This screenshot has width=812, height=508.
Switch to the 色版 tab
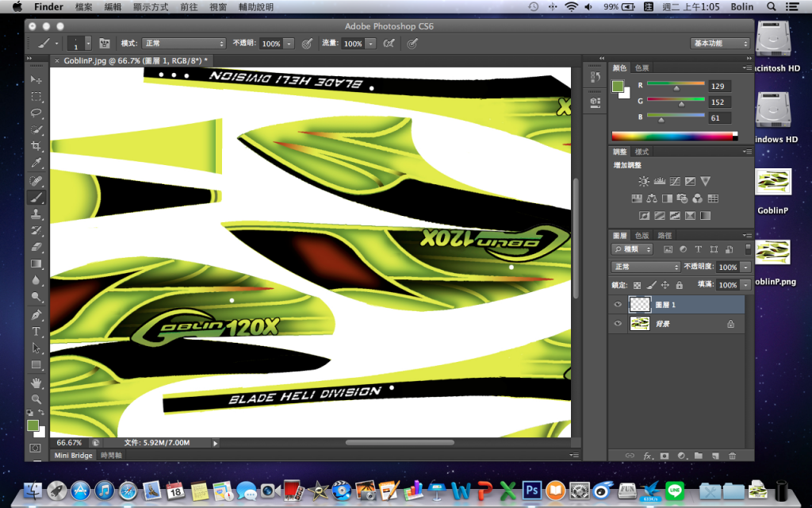coord(642,235)
